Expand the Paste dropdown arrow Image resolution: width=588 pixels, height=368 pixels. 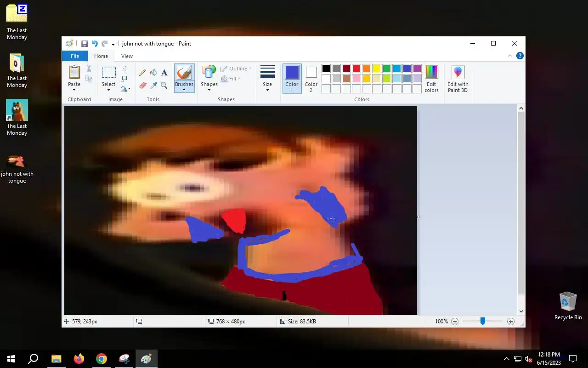(74, 90)
